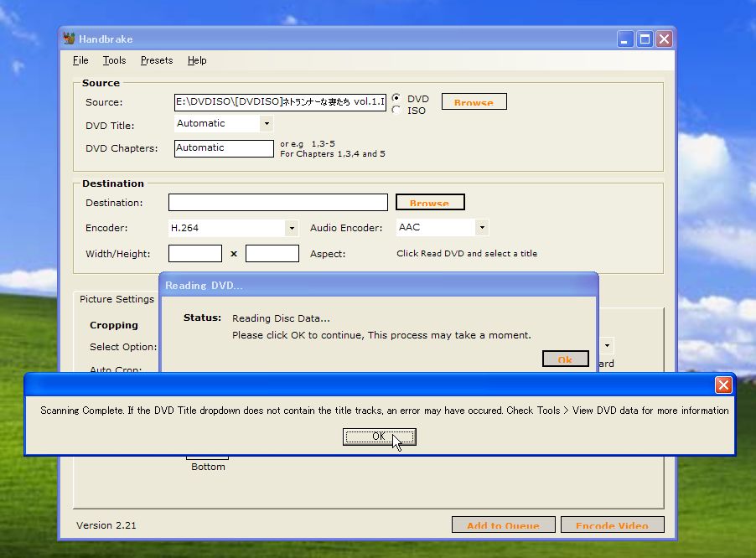This screenshot has height=558, width=756.
Task: Click OK on the Scanning Complete message
Action: (x=379, y=437)
